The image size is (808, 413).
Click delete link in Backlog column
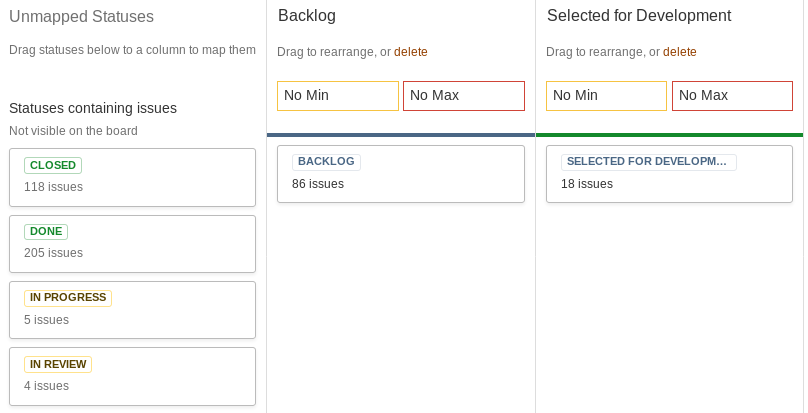point(411,52)
